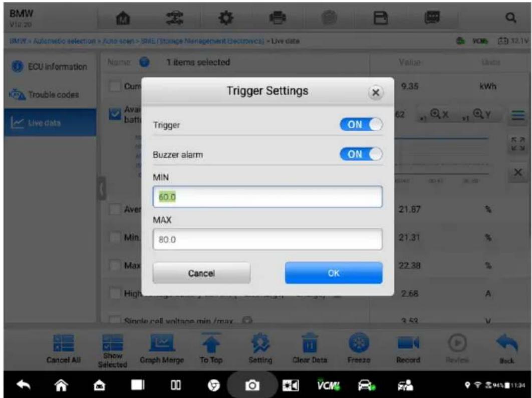Tap the Android home icon in navigation bar

click(x=62, y=385)
